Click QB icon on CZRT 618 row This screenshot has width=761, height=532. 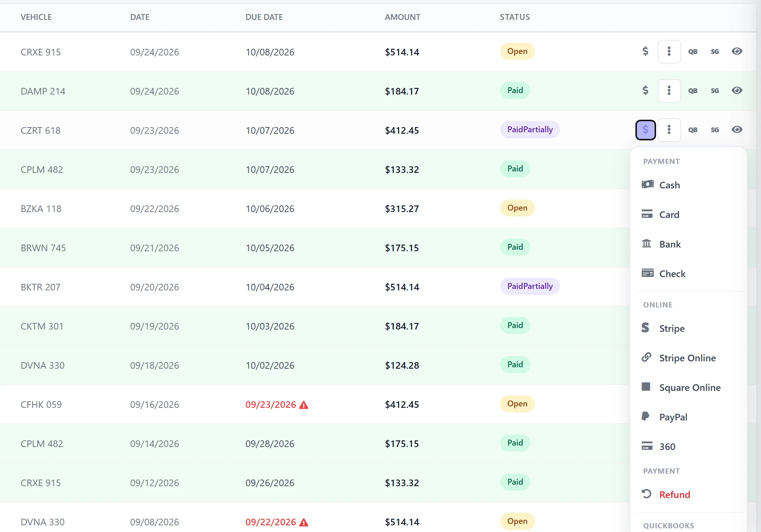pyautogui.click(x=693, y=130)
